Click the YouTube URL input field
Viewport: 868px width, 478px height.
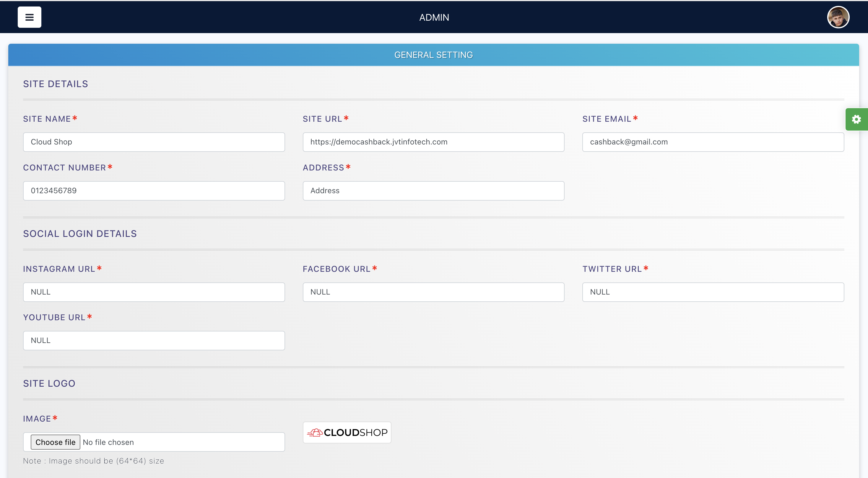(154, 341)
